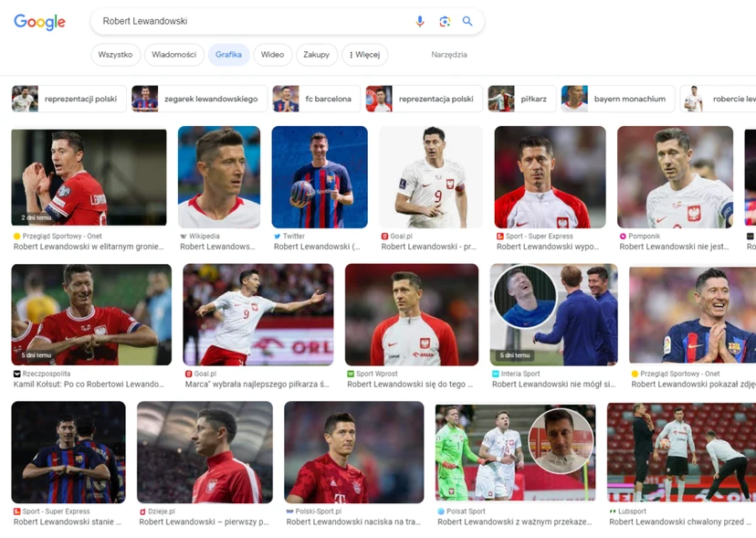This screenshot has width=756, height=538.
Task: Select the fc barcelona filter chip
Action: [316, 99]
